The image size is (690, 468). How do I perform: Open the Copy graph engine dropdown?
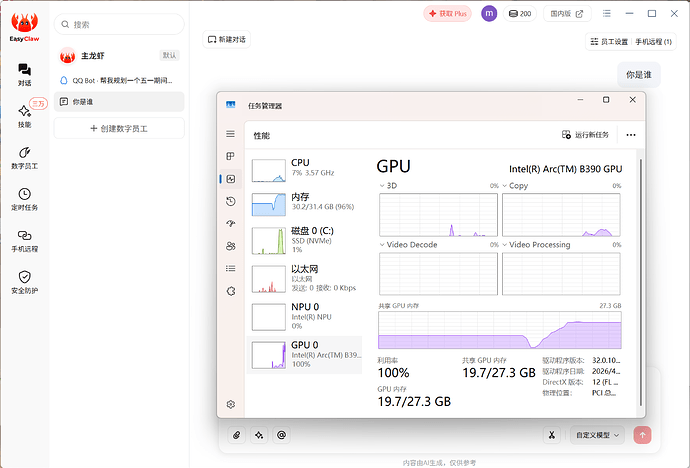(505, 186)
